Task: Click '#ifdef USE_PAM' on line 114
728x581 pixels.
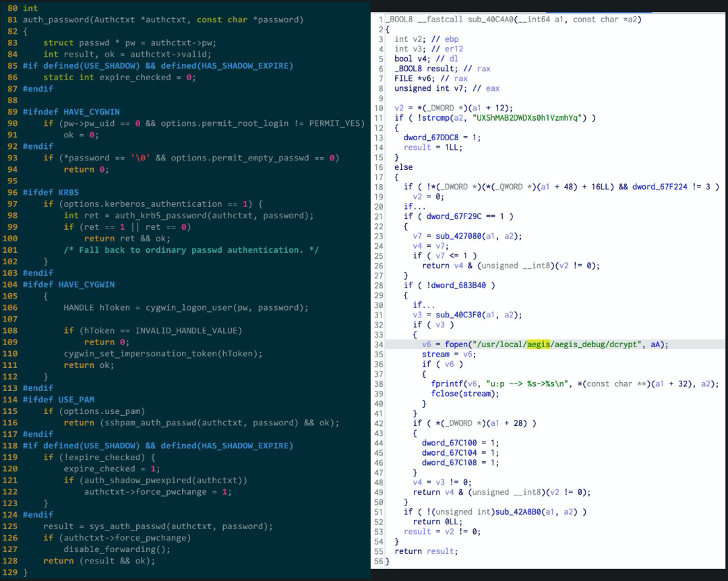Action: (x=59, y=400)
